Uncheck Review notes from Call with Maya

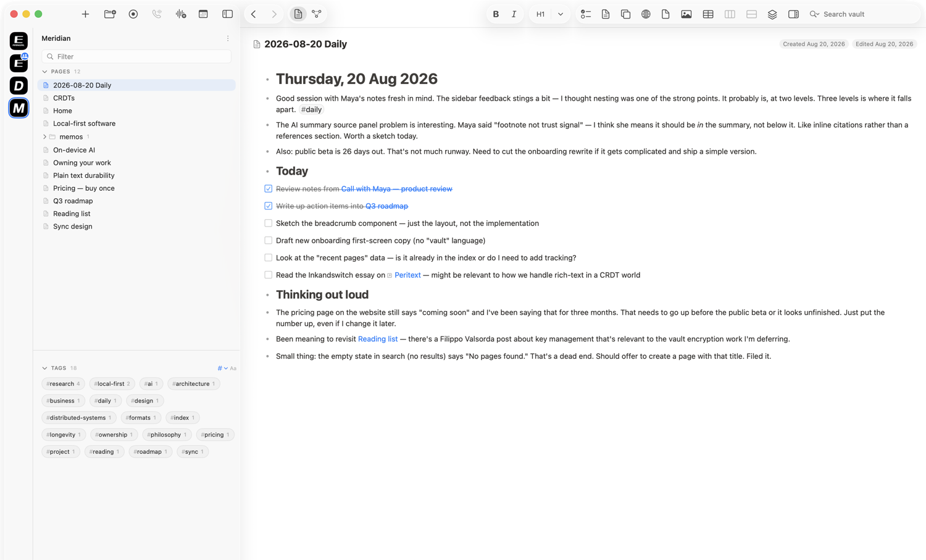pyautogui.click(x=268, y=189)
